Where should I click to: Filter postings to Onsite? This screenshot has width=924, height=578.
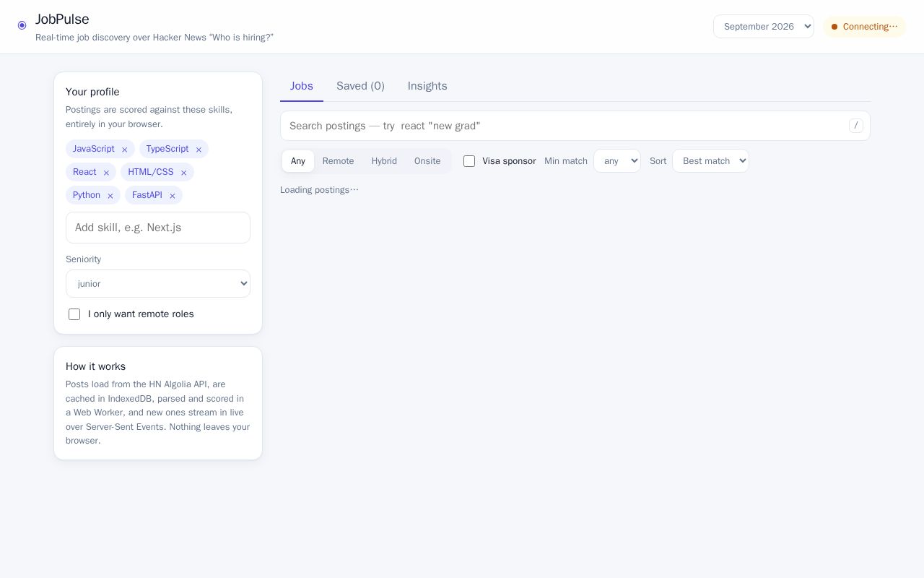point(427,161)
